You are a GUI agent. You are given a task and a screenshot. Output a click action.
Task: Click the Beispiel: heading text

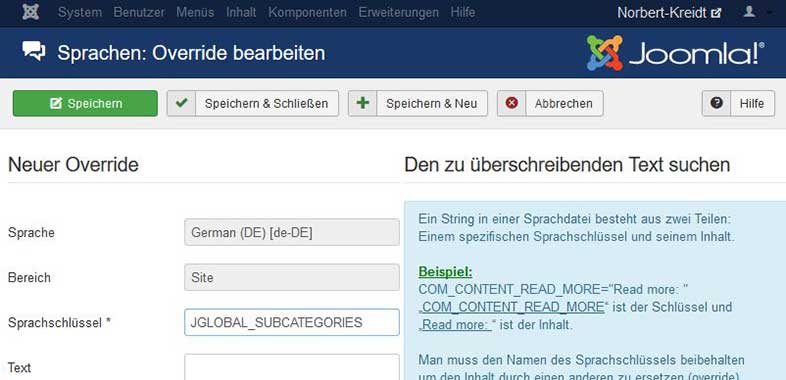pos(445,272)
